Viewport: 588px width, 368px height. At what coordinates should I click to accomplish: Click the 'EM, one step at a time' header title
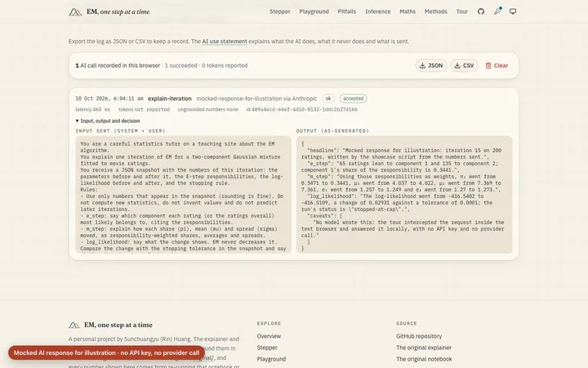pos(118,12)
